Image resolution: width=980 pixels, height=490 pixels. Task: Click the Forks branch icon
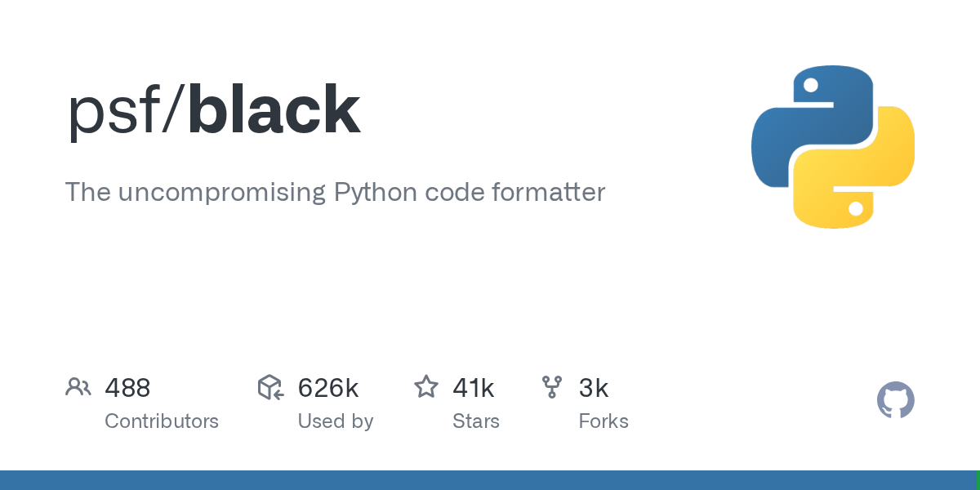pyautogui.click(x=553, y=387)
